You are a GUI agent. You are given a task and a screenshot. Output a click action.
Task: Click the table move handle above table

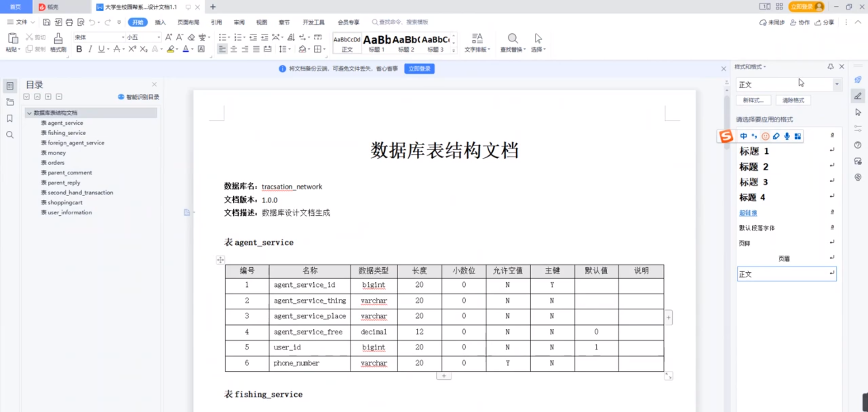[220, 260]
